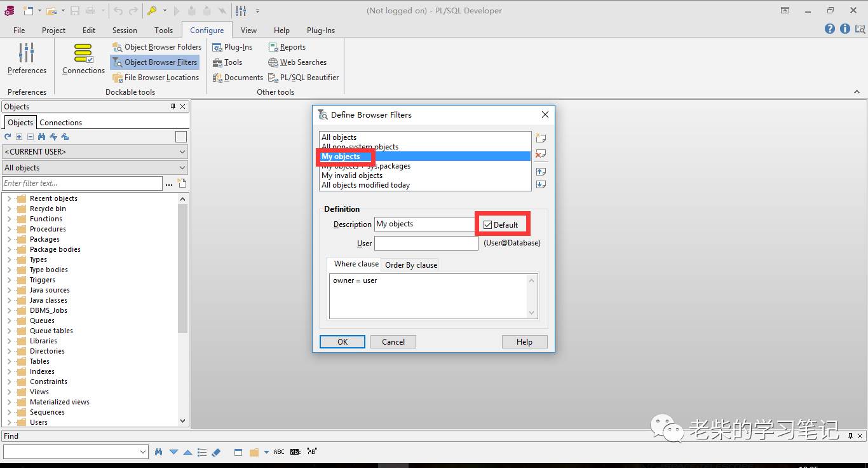Open Object Browser Folders
The image size is (868, 468).
[157, 47]
